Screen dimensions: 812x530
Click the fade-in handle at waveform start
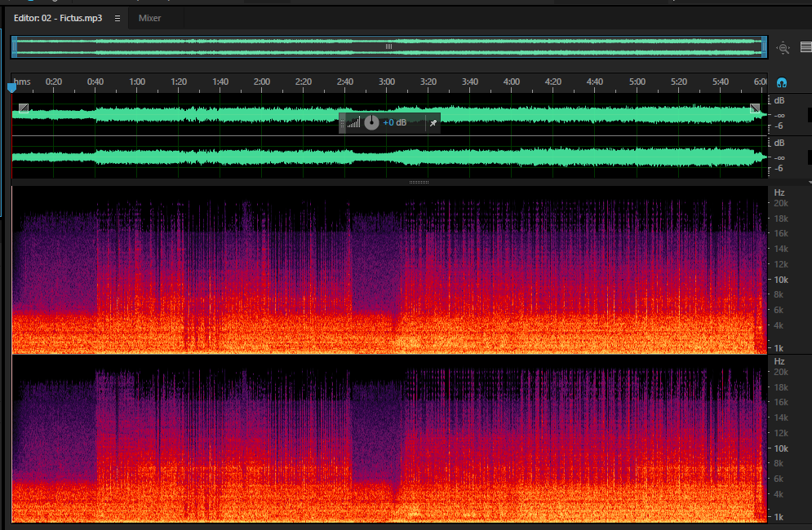click(24, 108)
